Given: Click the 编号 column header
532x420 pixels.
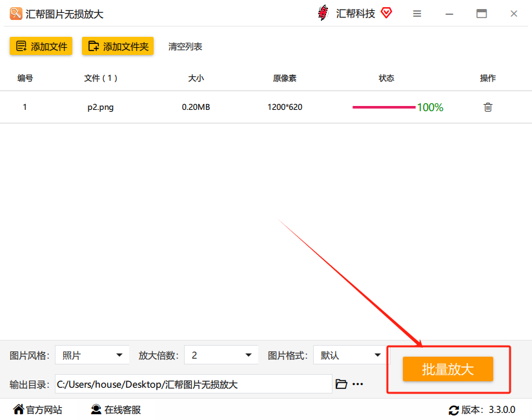Looking at the screenshot, I should 25,78.
